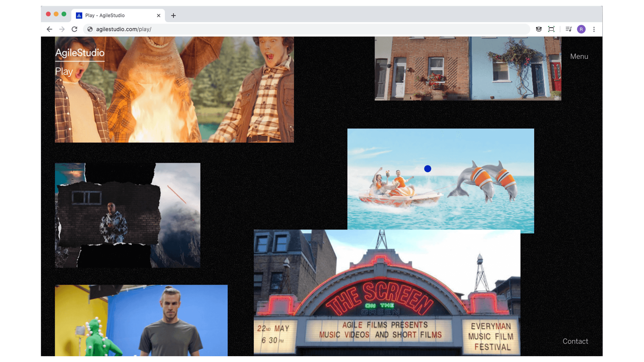The width and height of the screenshot is (644, 362).
Task: Click the Contact link
Action: coord(575,341)
